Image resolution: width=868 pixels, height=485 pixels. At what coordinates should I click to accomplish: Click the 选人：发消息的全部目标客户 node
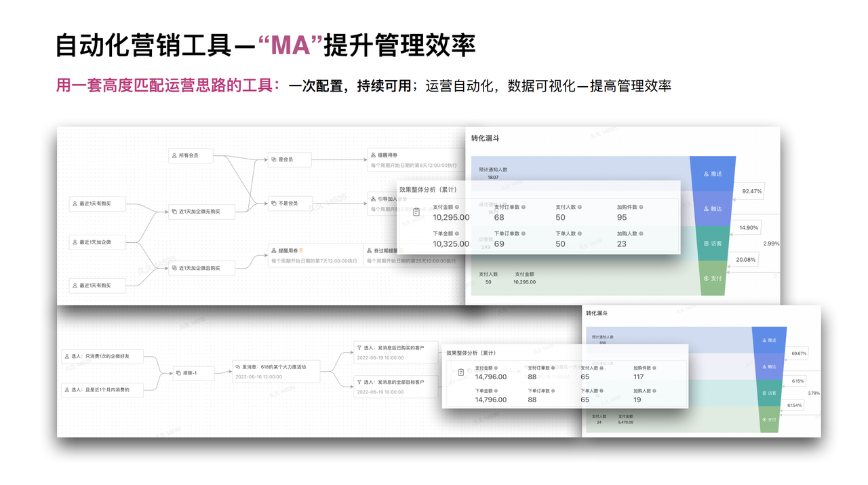click(396, 386)
